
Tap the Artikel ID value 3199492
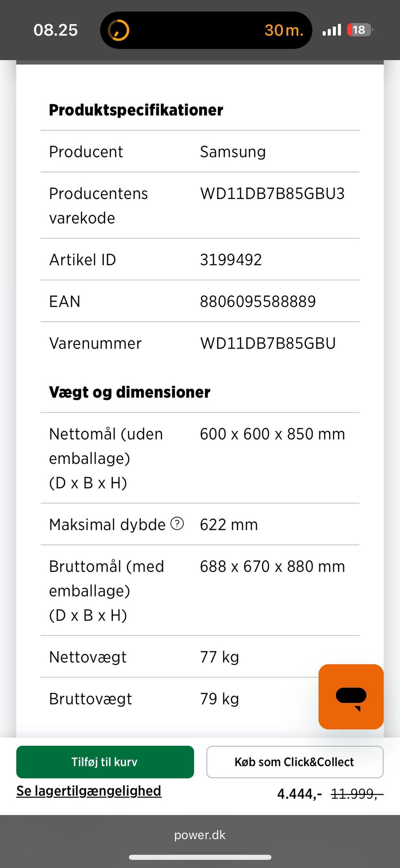(x=231, y=260)
